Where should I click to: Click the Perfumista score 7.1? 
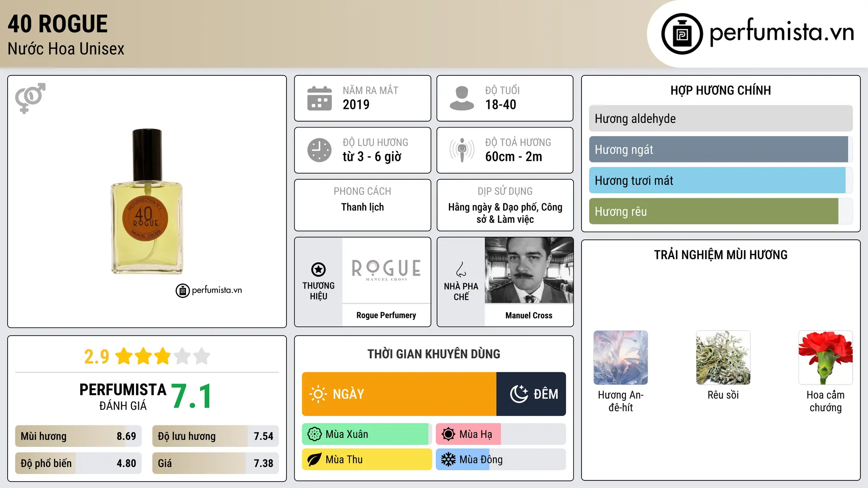192,396
